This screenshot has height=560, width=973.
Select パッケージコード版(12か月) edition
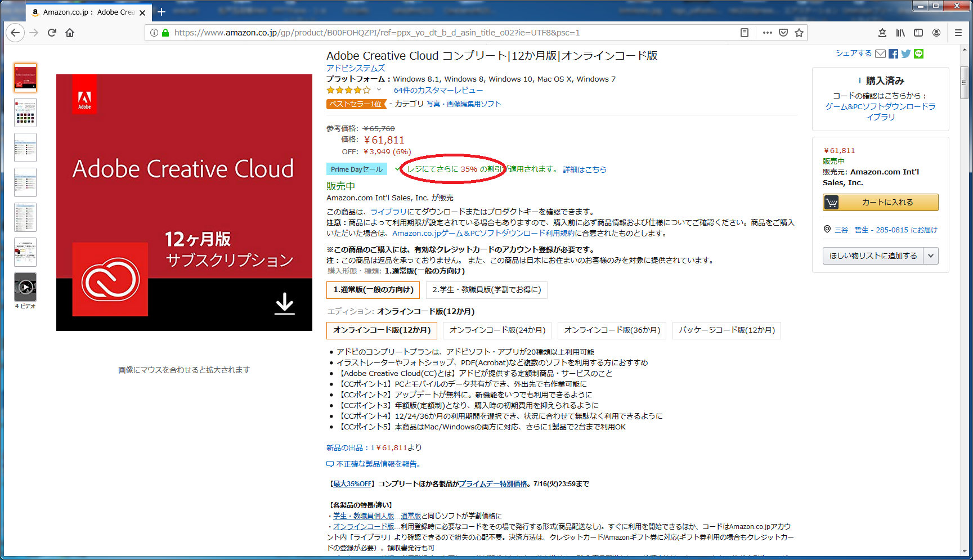(x=727, y=330)
